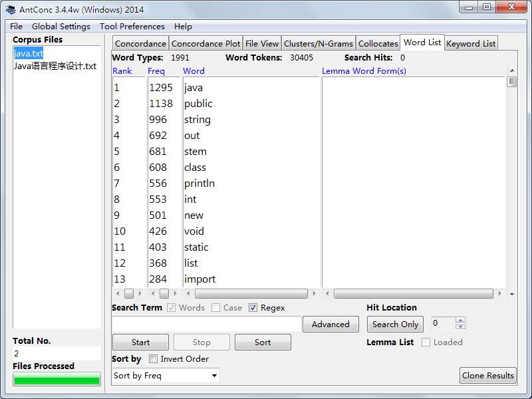Open the Global Settings menu
This screenshot has height=399, width=532.
61,27
